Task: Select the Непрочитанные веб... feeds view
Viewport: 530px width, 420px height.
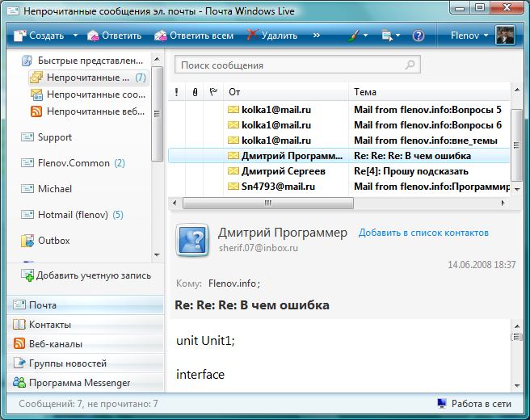Action: (88, 111)
